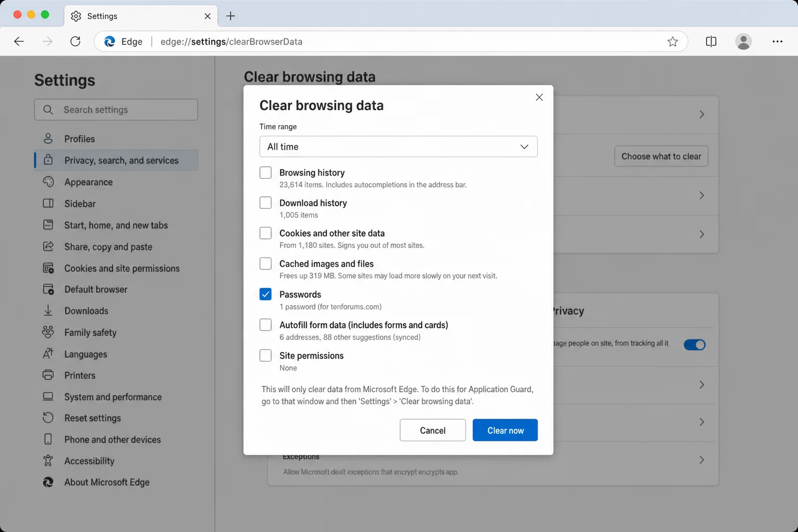Open a new tab with plus icon
798x532 pixels.
231,16
